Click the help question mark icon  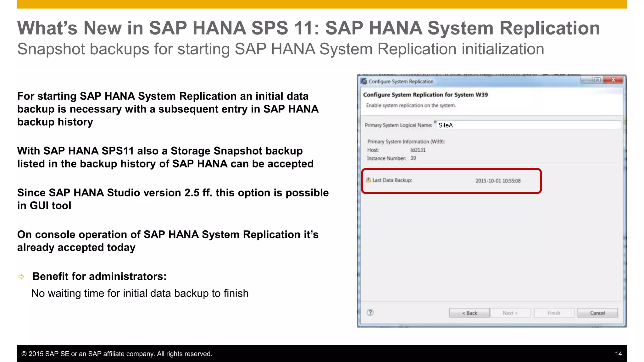click(x=370, y=312)
